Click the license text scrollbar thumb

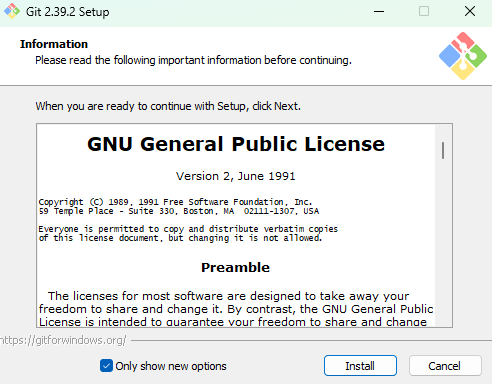point(443,151)
